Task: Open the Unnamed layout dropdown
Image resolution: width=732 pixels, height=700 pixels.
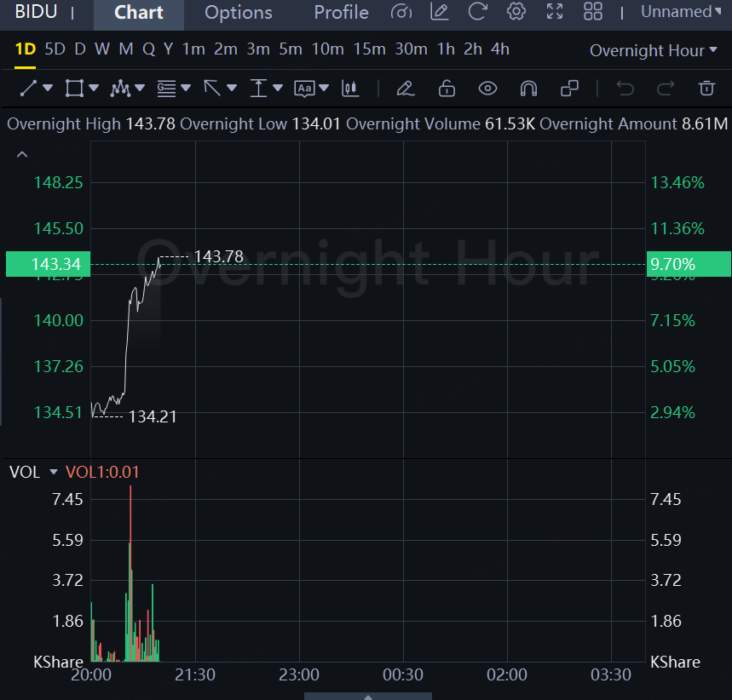Action: click(681, 12)
